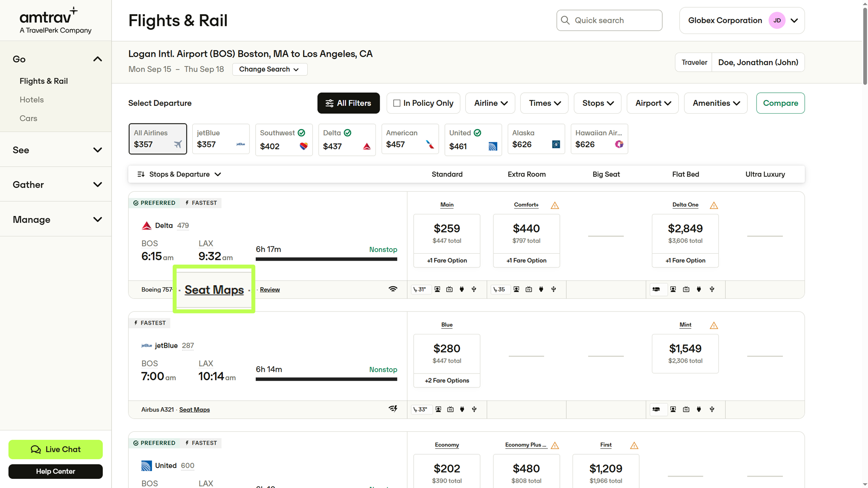The height and width of the screenshot is (488, 868).
Task: Collapse the Go sidebar section
Action: coord(98,59)
